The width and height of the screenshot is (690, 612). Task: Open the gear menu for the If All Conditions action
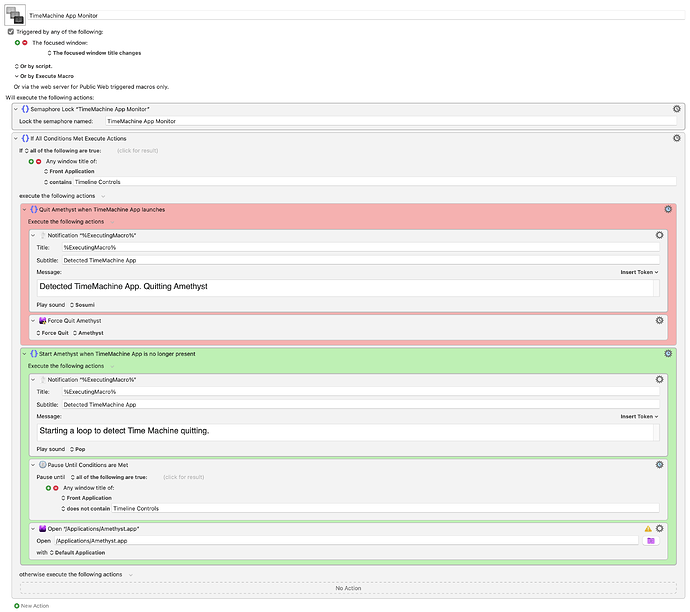[x=676, y=138]
